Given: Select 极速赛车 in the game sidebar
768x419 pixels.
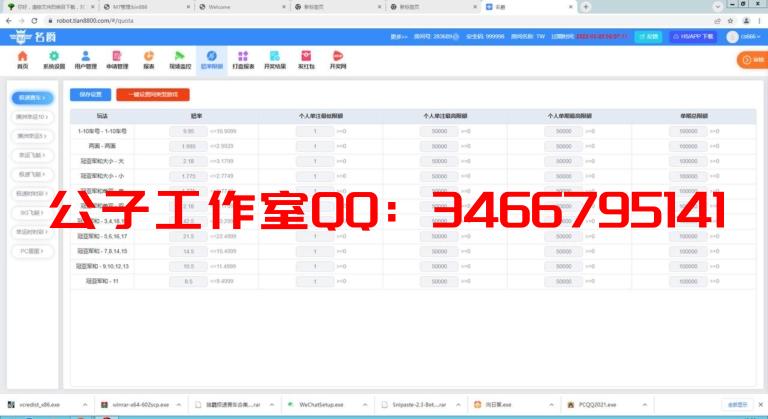Looking at the screenshot, I should point(32,98).
